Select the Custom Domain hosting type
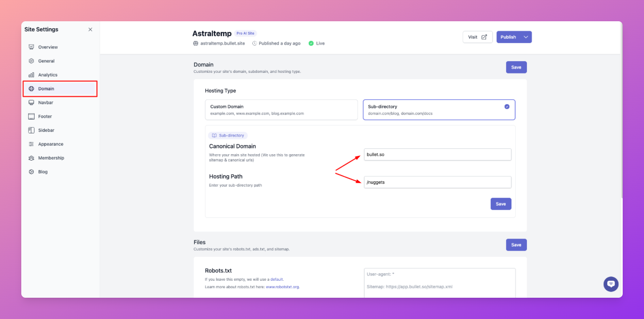 (x=281, y=110)
